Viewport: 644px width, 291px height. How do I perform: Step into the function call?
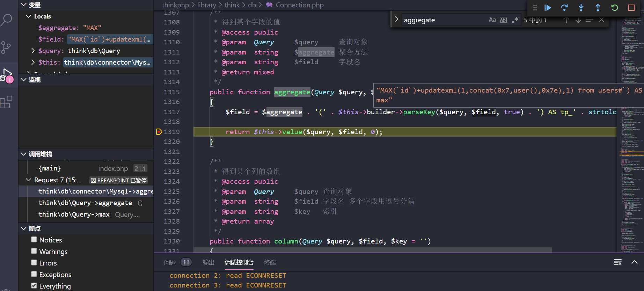581,8
